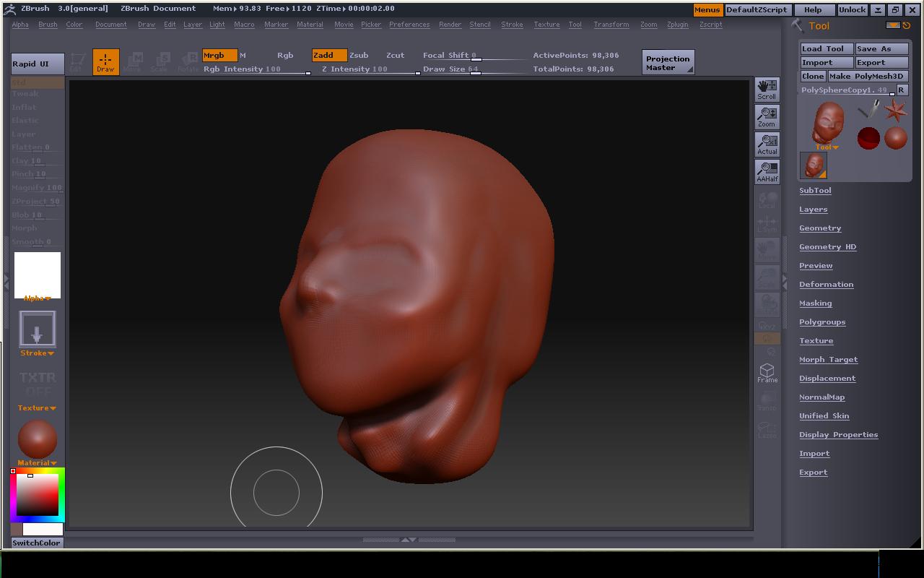This screenshot has width=924, height=578.
Task: Expand the Geometry subpalette
Action: [820, 228]
